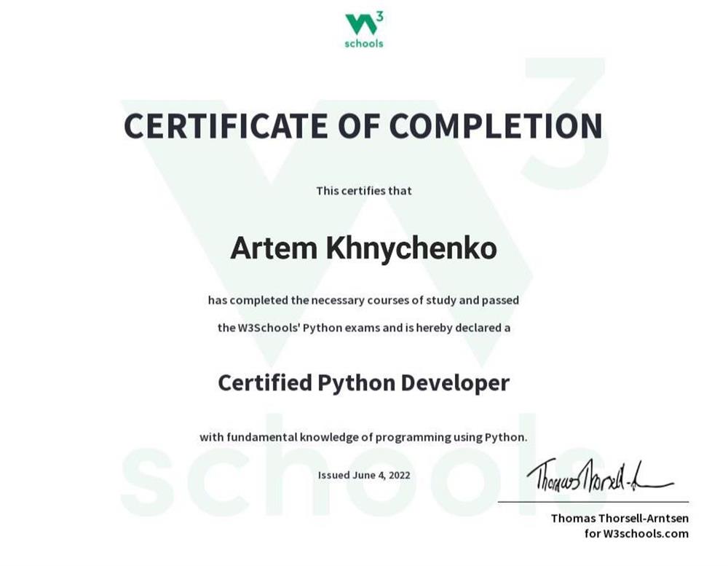The width and height of the screenshot is (728, 566).
Task: Click the line mentioning W3Schools' Python exams
Action: tap(364, 328)
